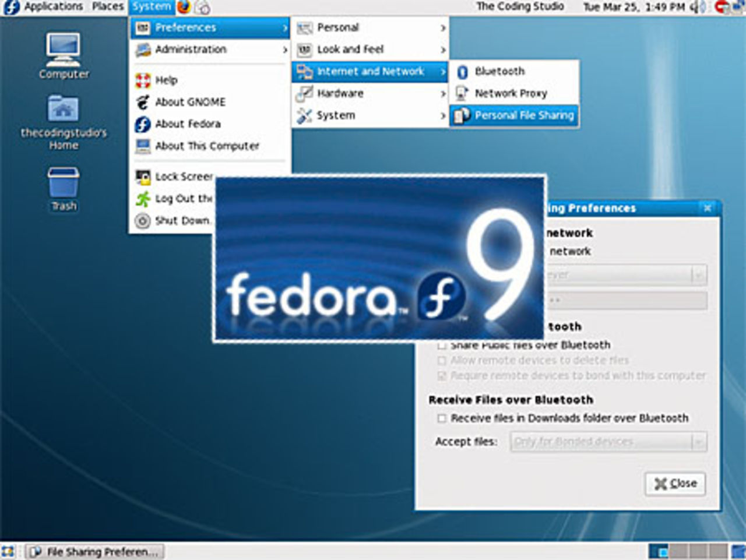
Task: Click the Log Out running figure icon
Action: 143,199
